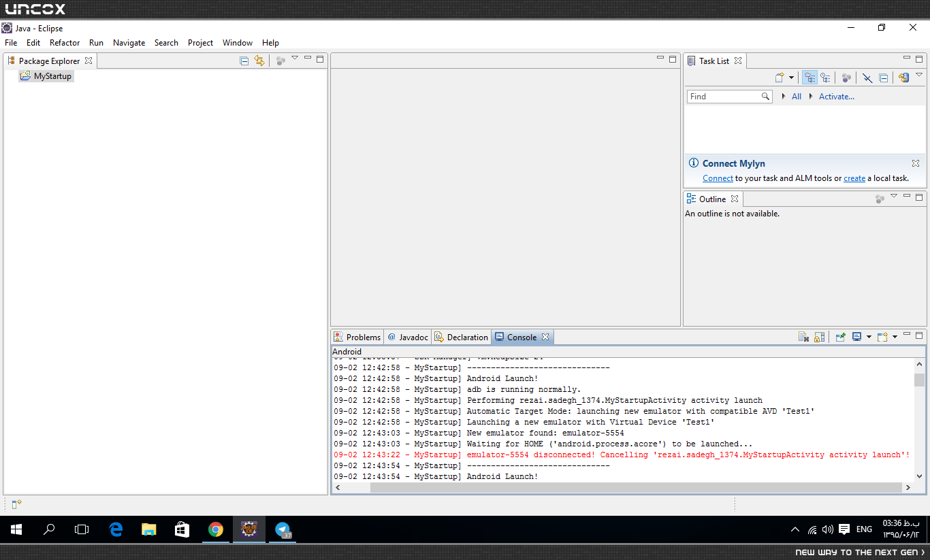
Task: Click the All link in Task List
Action: click(797, 97)
